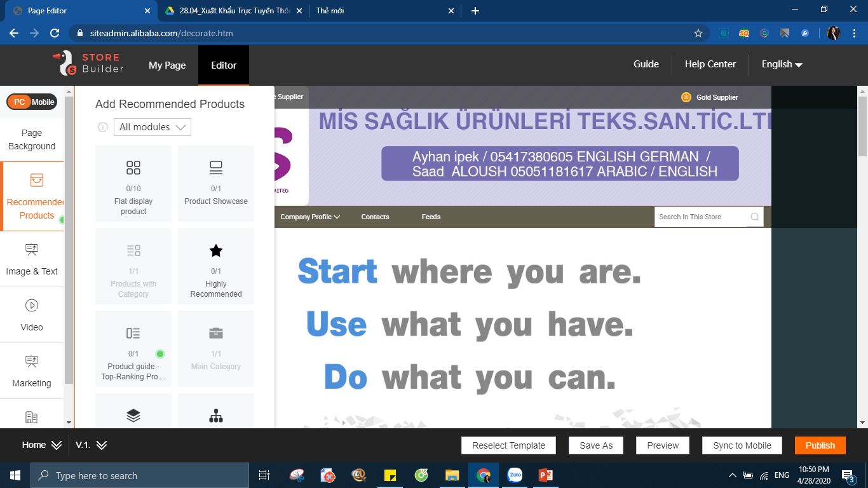
Task: Open Recommended Products sidebar section
Action: (32, 196)
